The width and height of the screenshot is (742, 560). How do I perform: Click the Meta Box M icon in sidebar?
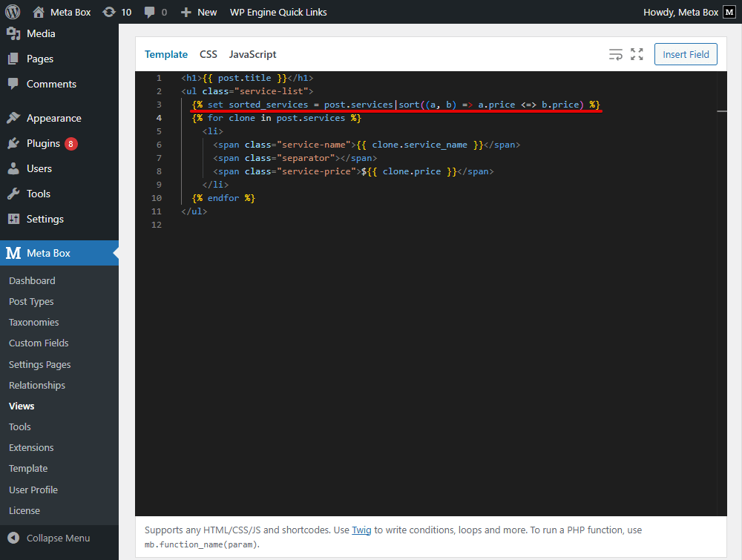pos(12,253)
